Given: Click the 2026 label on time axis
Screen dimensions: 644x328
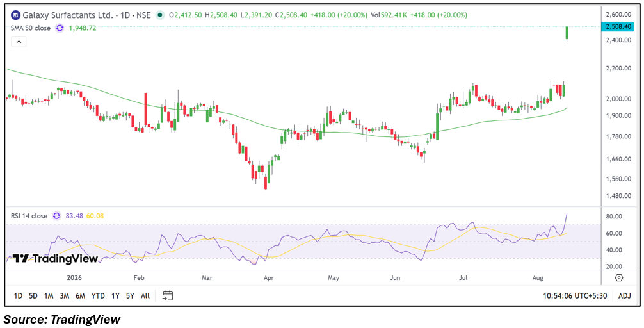Looking at the screenshot, I should [74, 278].
